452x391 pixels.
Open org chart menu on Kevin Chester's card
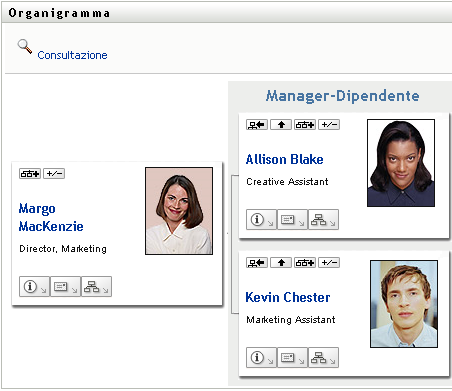(x=323, y=357)
